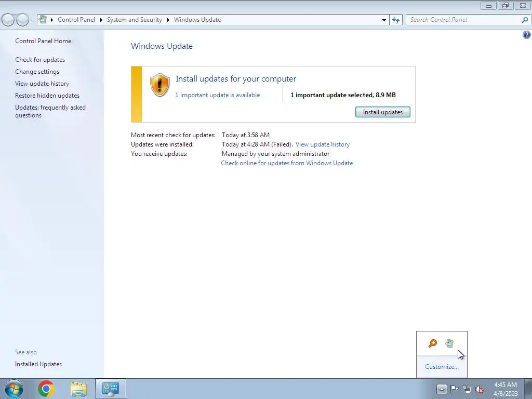Open Restore hidden updates
532x399 pixels.
[47, 96]
